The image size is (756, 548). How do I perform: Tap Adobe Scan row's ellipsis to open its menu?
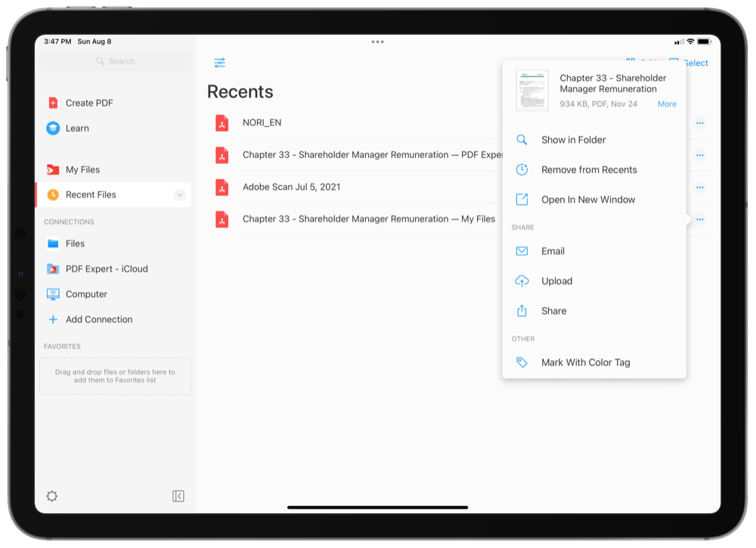pos(700,187)
